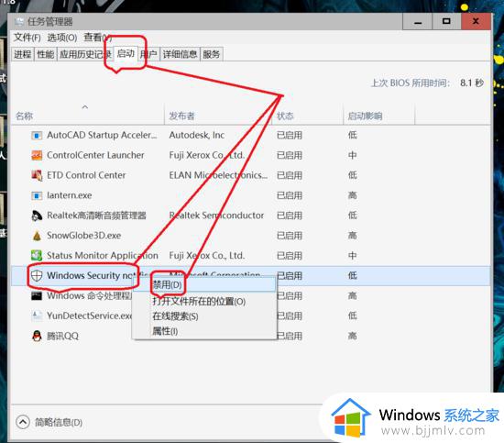Switch to the 用户 tab

pyautogui.click(x=148, y=54)
